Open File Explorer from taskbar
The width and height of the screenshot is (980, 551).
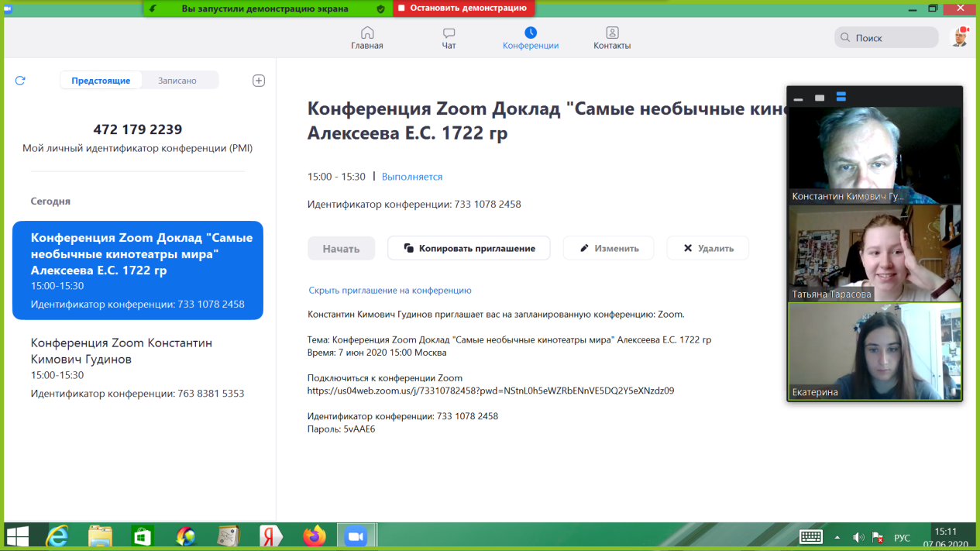point(100,536)
